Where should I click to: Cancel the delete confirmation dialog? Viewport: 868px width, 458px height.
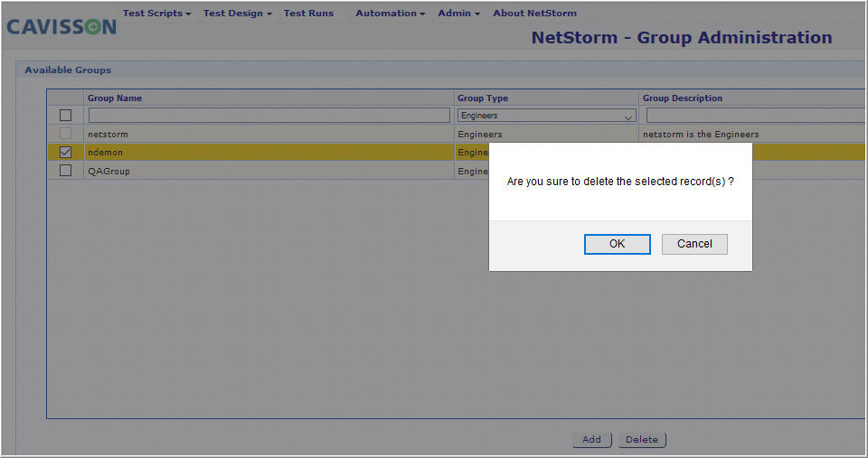coord(694,244)
